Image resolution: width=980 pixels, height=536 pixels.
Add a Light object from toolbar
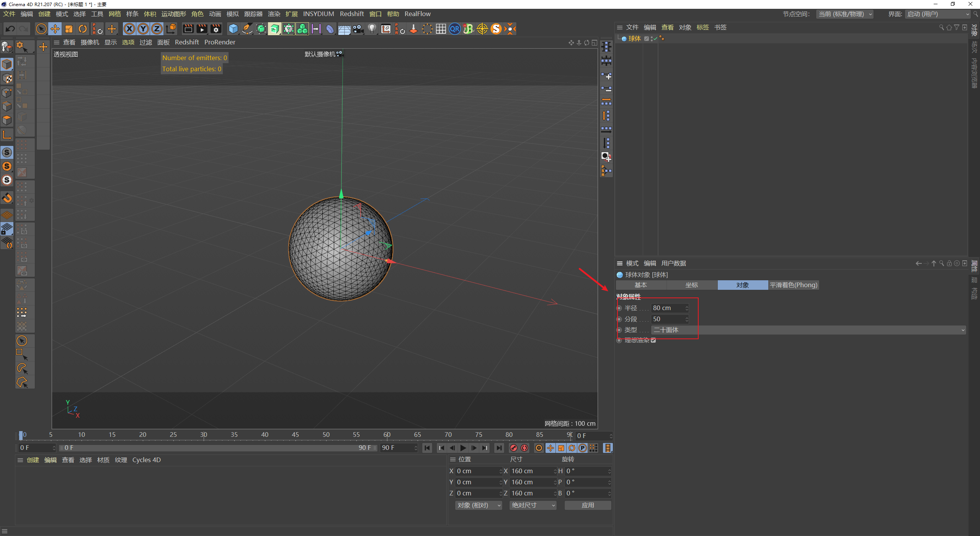click(x=372, y=29)
